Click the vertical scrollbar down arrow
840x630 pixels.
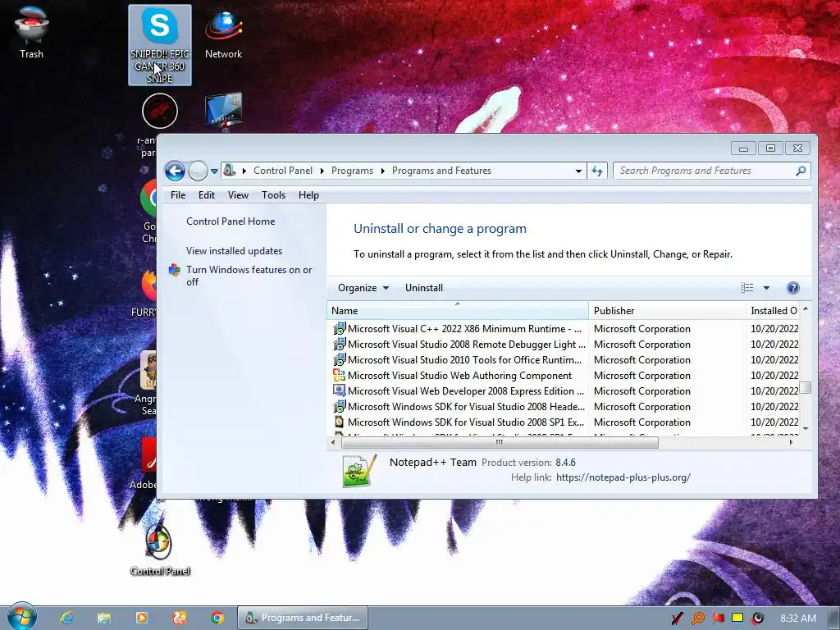tap(806, 428)
